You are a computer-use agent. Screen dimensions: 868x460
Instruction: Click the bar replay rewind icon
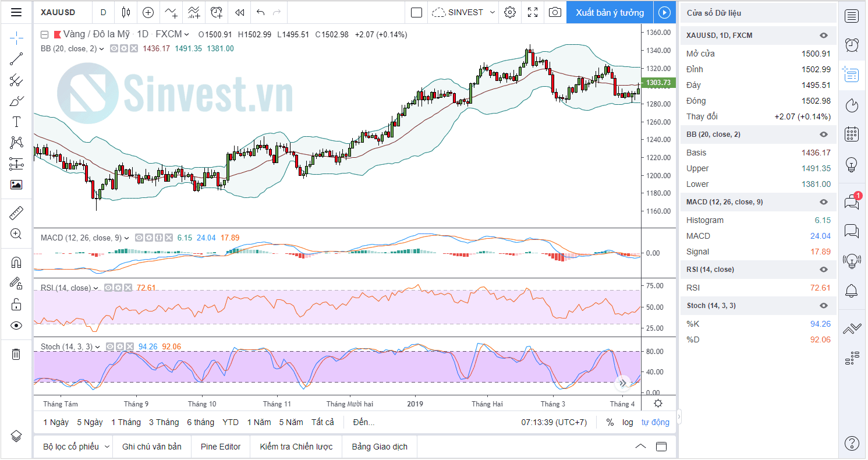point(239,12)
